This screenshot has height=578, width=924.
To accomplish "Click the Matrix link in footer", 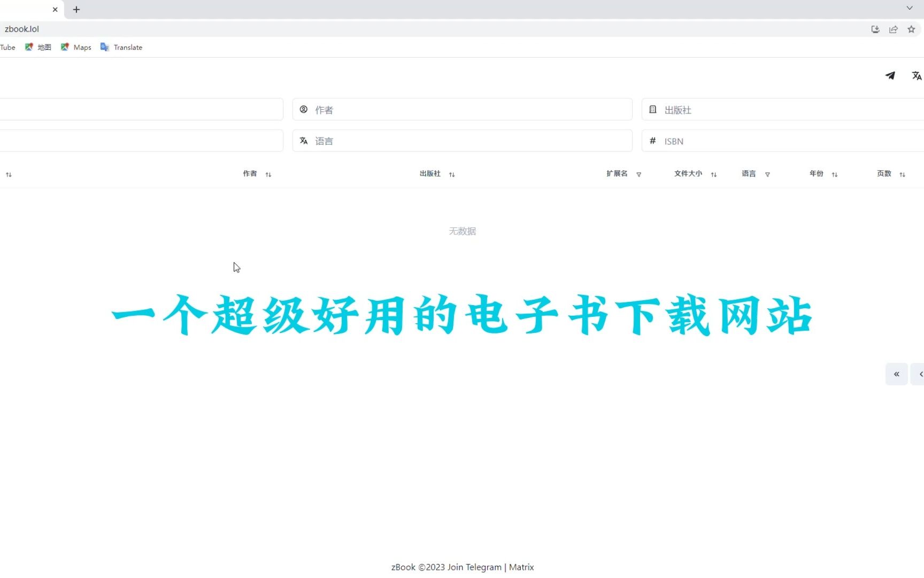I will [521, 567].
